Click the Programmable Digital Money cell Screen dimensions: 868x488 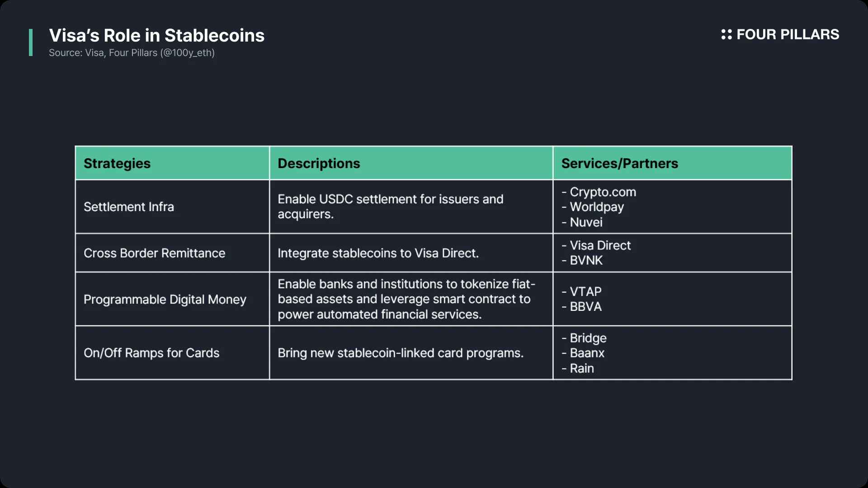(172, 299)
